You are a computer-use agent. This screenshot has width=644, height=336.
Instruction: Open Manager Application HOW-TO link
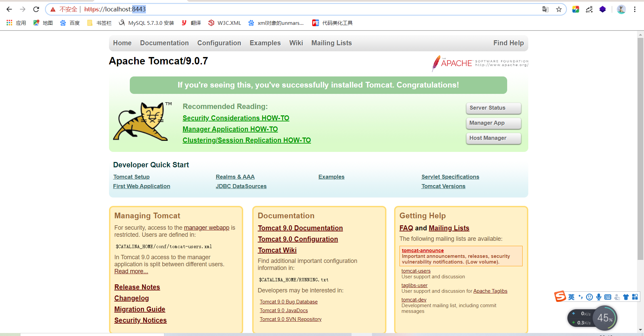pyautogui.click(x=230, y=129)
